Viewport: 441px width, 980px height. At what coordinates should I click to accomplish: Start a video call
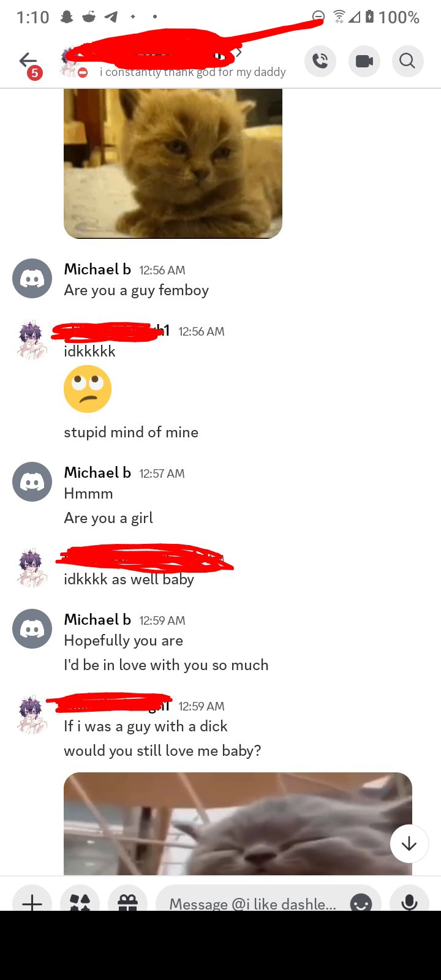coord(364,61)
